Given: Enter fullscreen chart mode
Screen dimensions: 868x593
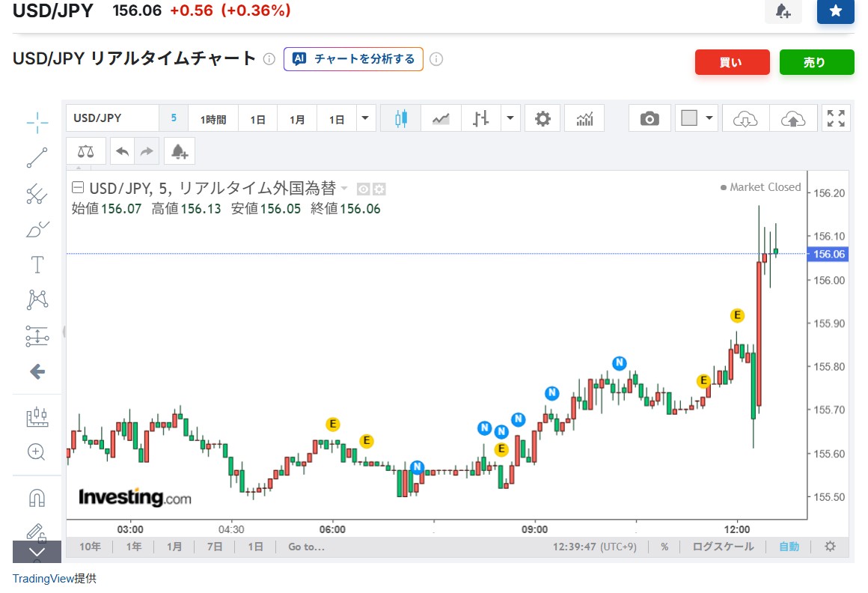Looking at the screenshot, I should tap(836, 118).
